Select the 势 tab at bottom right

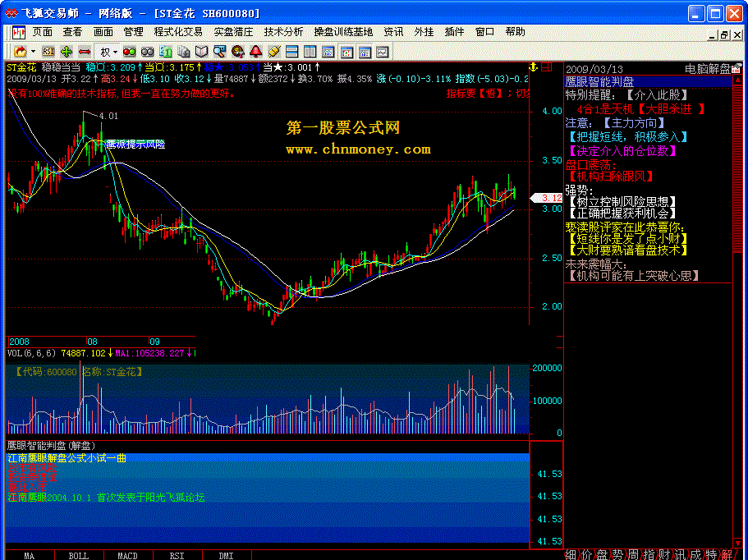[617, 555]
